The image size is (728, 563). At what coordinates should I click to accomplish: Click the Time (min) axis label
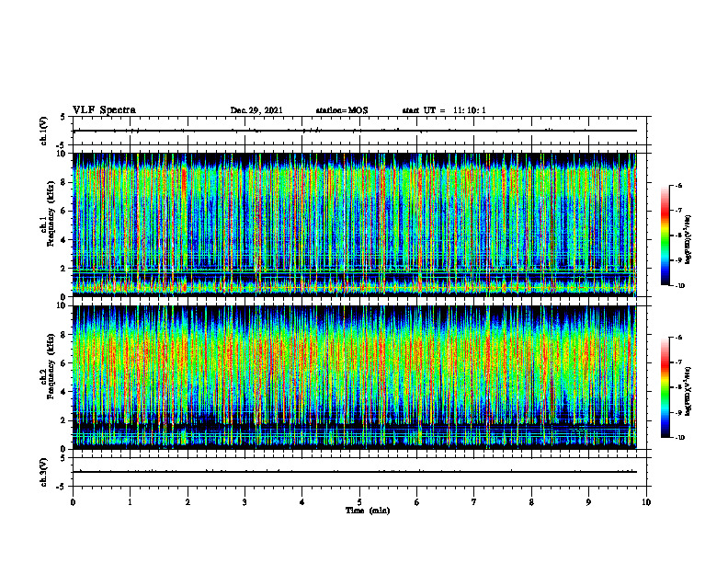pyautogui.click(x=368, y=511)
